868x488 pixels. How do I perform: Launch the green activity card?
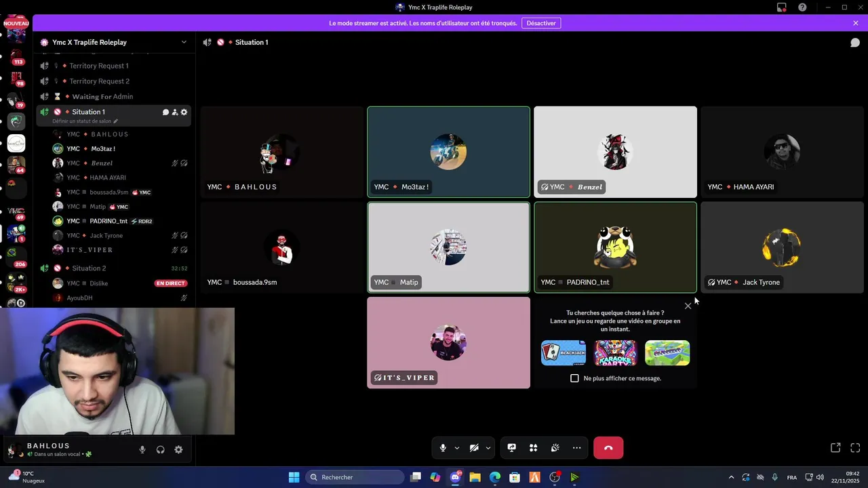point(667,353)
